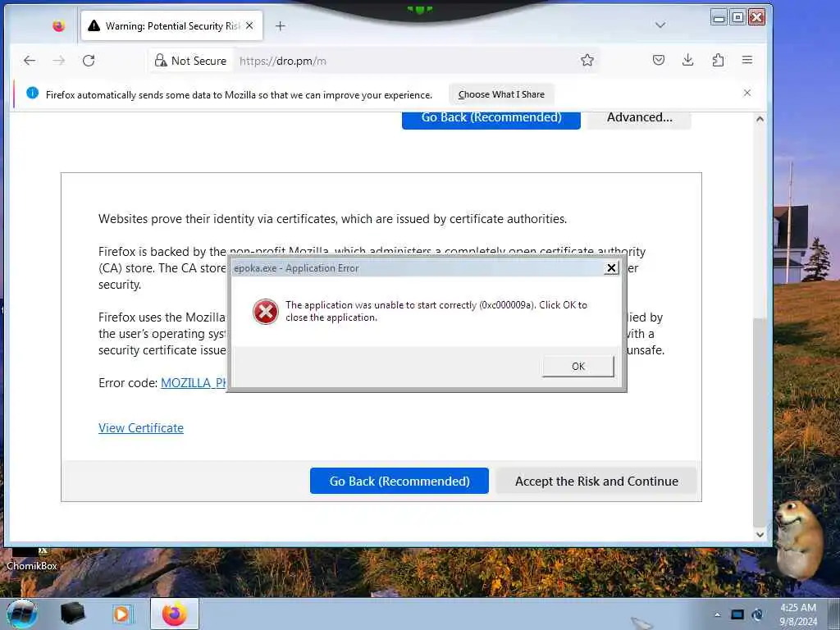The image size is (840, 630).
Task: Click the Not Secure lock indicator
Action: [x=190, y=61]
